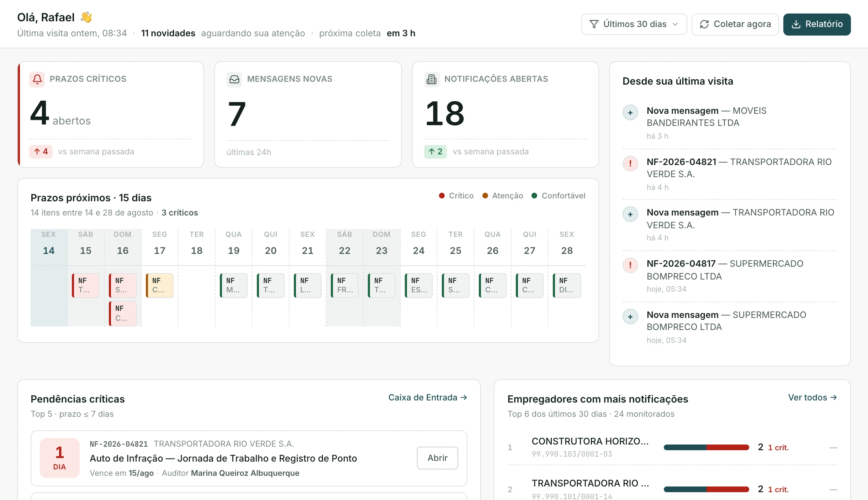868x500 pixels.
Task: Open the Prazos Críticos card with 4 abertos
Action: click(111, 115)
